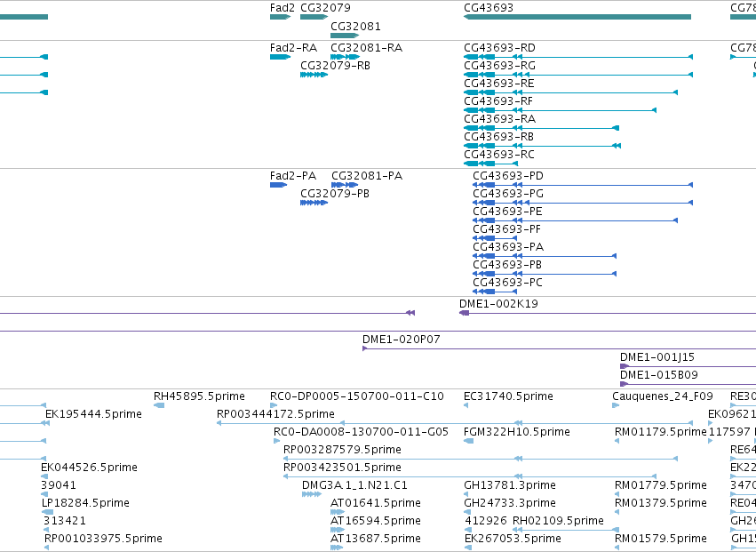Select protein CG43693-PB label
Screen dimensions: 756x552
(507, 265)
